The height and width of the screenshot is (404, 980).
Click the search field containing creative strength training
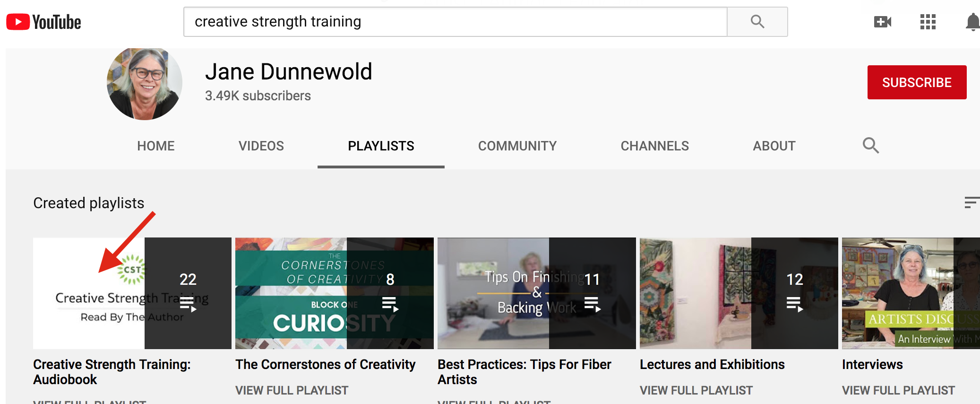coord(455,22)
